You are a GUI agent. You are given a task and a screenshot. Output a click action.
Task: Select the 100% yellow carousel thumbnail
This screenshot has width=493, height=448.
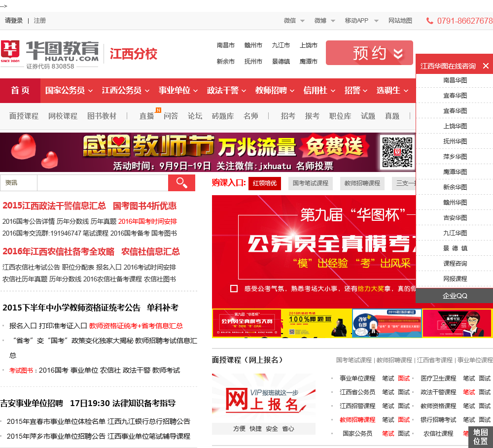point(317,323)
